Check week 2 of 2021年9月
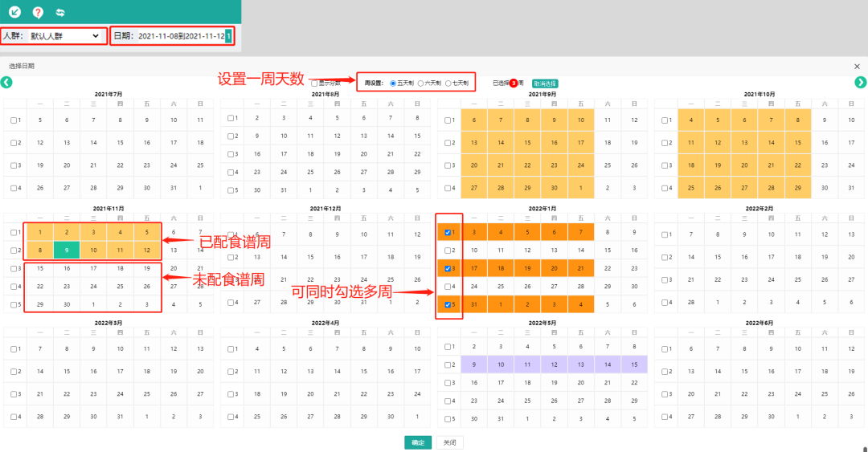The image size is (868, 452). coord(448,143)
